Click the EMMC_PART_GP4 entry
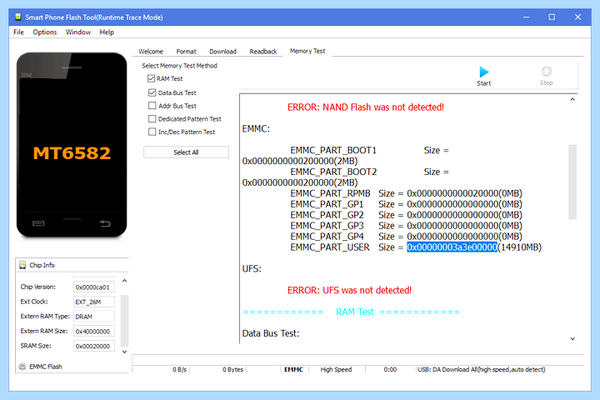The image size is (600, 400). point(327,236)
